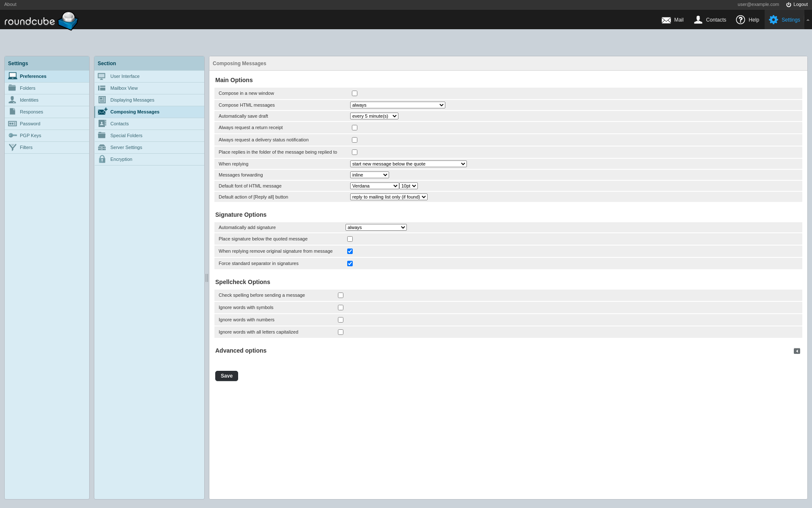This screenshot has width=812, height=508.
Task: Click the Roundcube logo
Action: point(41,20)
